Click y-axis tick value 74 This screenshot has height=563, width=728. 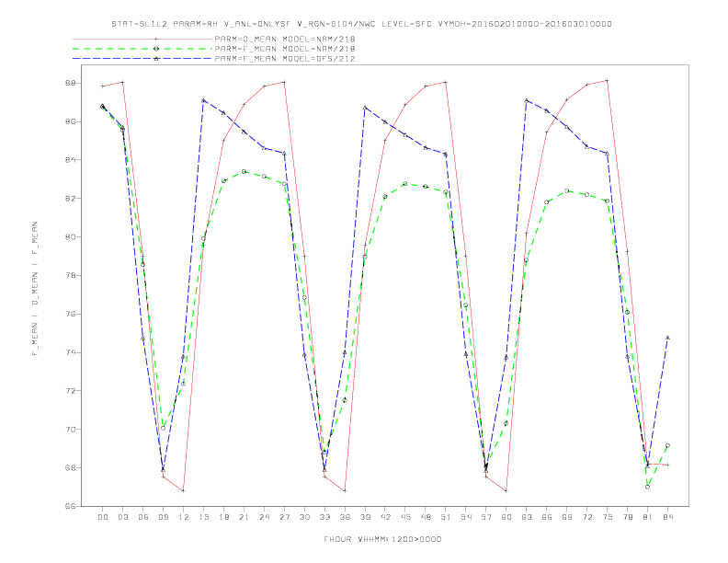[71, 352]
